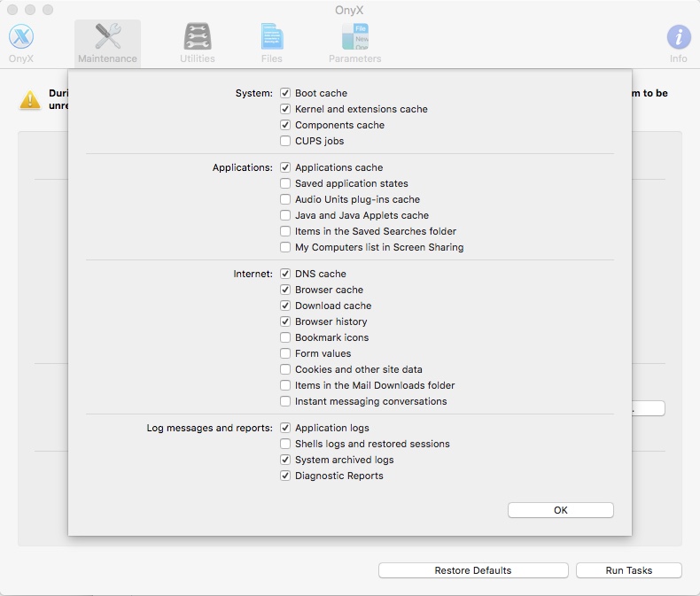Viewport: 700px width, 596px height.
Task: Enable Saved application states
Action: 285,183
